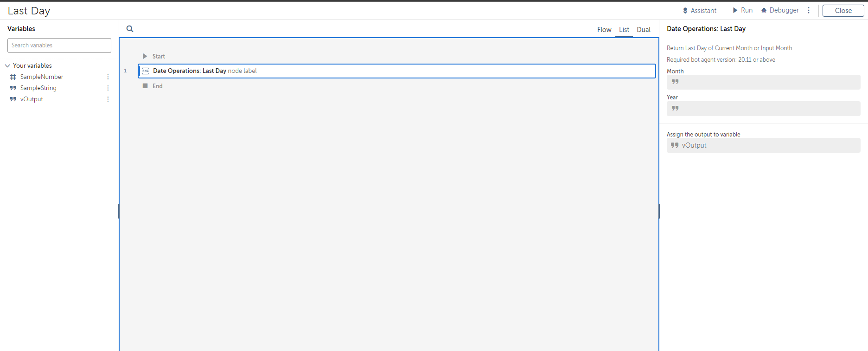Image resolution: width=868 pixels, height=351 pixels.
Task: Click the left panel collapse handle
Action: (x=119, y=211)
